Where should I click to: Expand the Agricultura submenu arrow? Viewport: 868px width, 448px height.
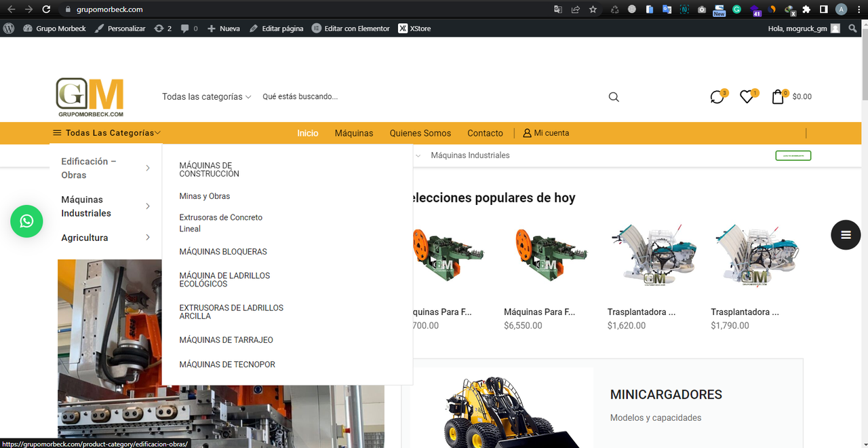click(148, 238)
